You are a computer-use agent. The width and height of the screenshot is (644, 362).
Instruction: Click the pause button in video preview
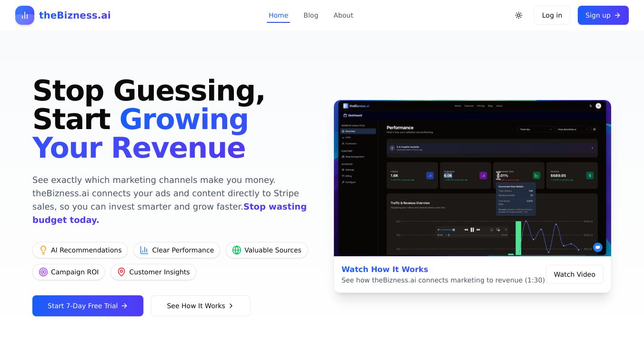tap(472, 230)
